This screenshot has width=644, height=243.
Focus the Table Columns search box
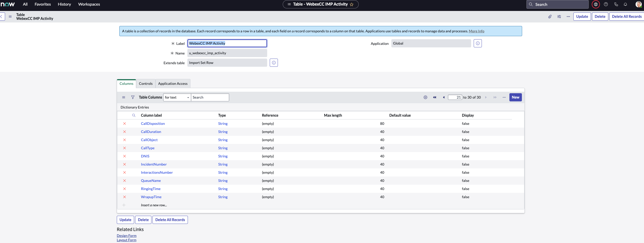coord(210,97)
